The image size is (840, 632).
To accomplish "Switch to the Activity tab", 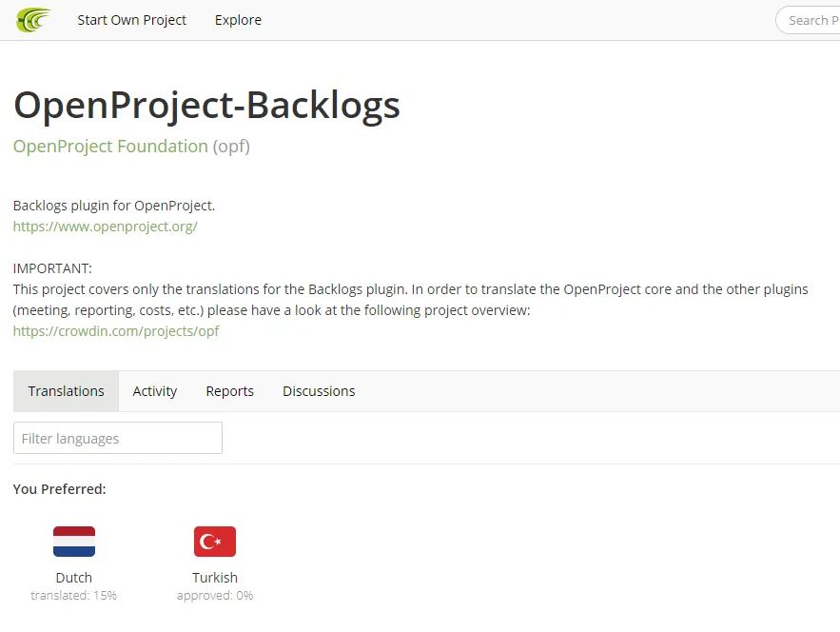I will [x=155, y=391].
